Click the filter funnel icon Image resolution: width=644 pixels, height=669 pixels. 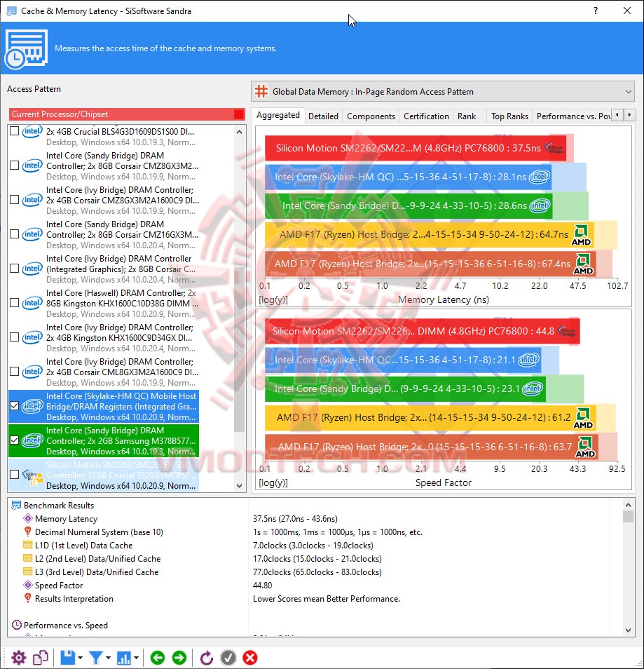[x=95, y=658]
